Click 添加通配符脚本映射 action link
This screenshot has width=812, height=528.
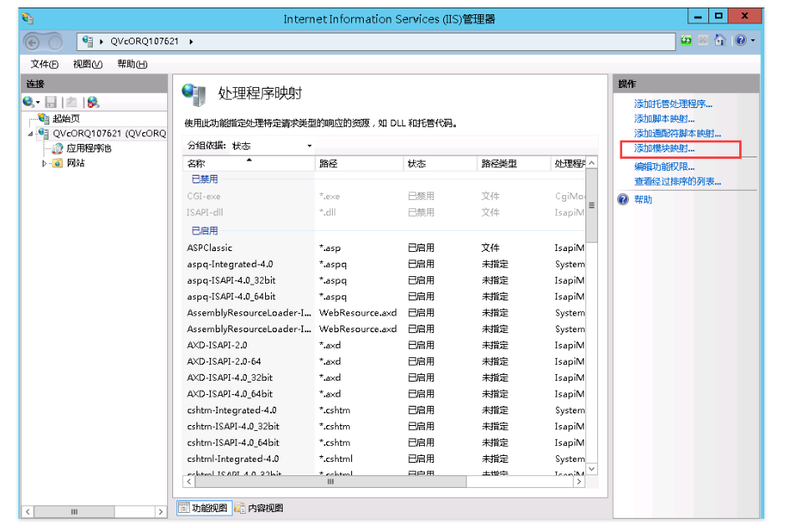tap(677, 134)
